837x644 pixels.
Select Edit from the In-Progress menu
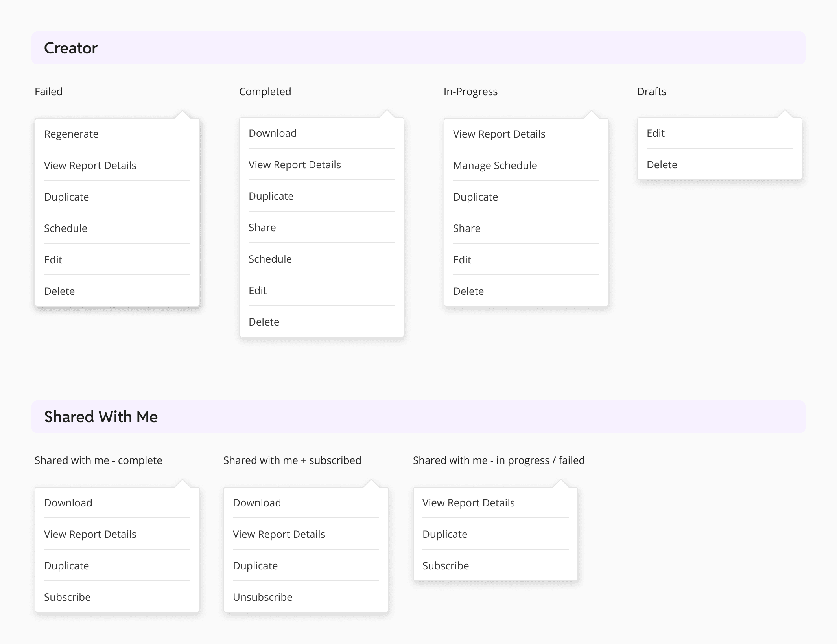[462, 259]
